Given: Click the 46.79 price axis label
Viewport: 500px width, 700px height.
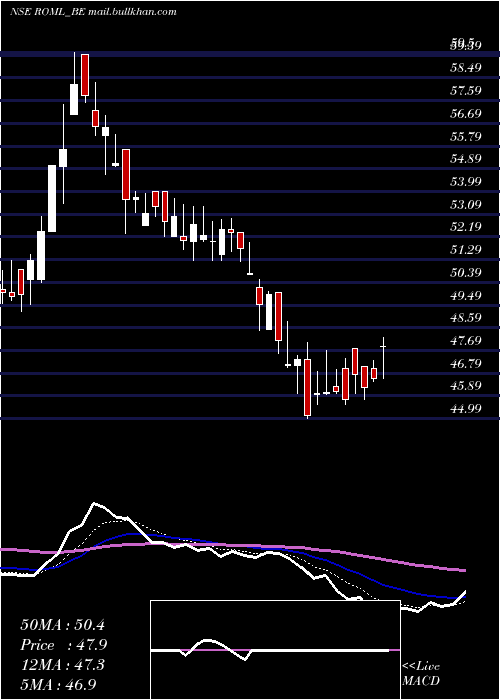Looking at the screenshot, I should coord(466,363).
